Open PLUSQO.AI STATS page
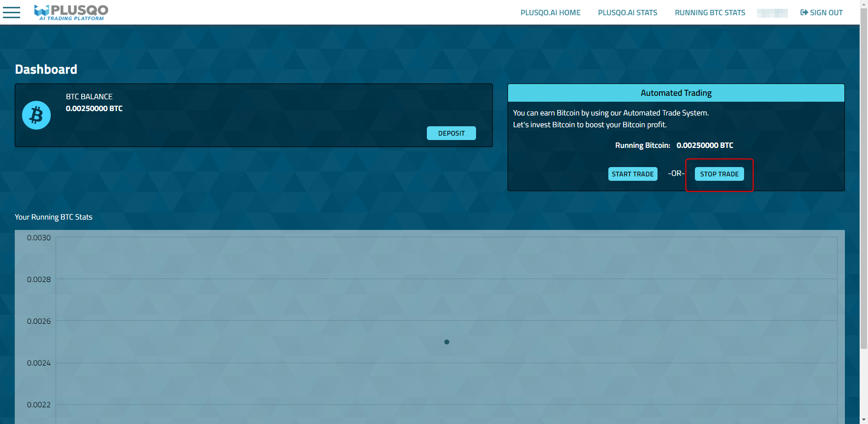Screen dimensions: 868x424 click(628, 13)
